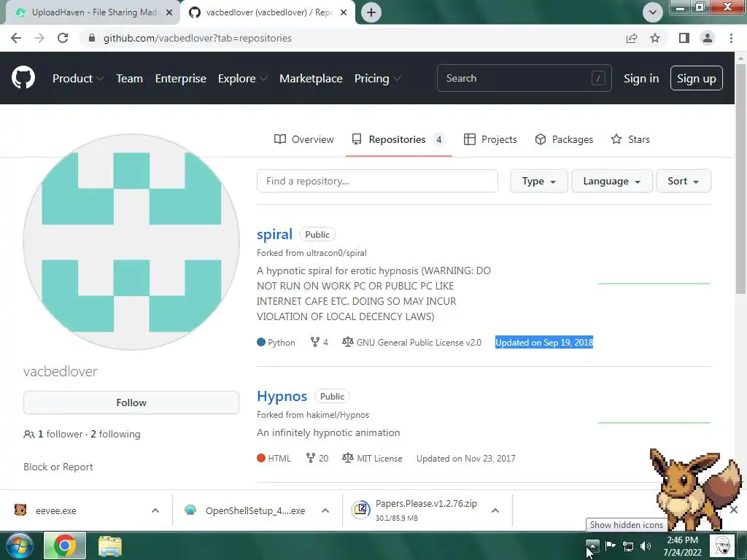Image resolution: width=747 pixels, height=560 pixels.
Task: Click fork count icon for spiral
Action: coord(315,342)
